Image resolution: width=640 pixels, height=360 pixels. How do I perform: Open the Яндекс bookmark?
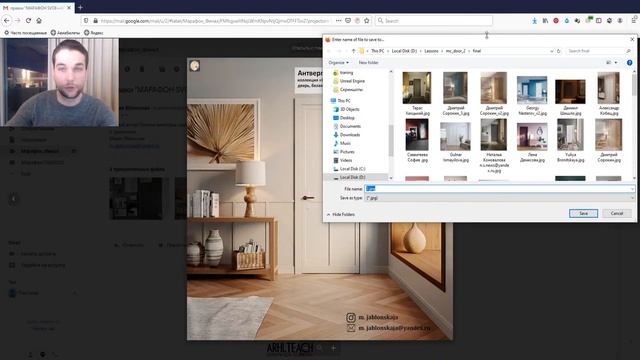pos(93,33)
